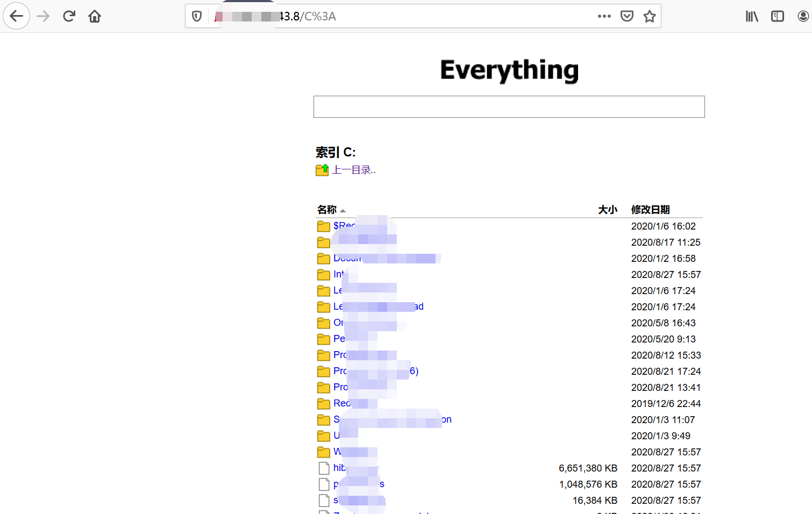Click the date 2020/5/20 9:13

[664, 339]
